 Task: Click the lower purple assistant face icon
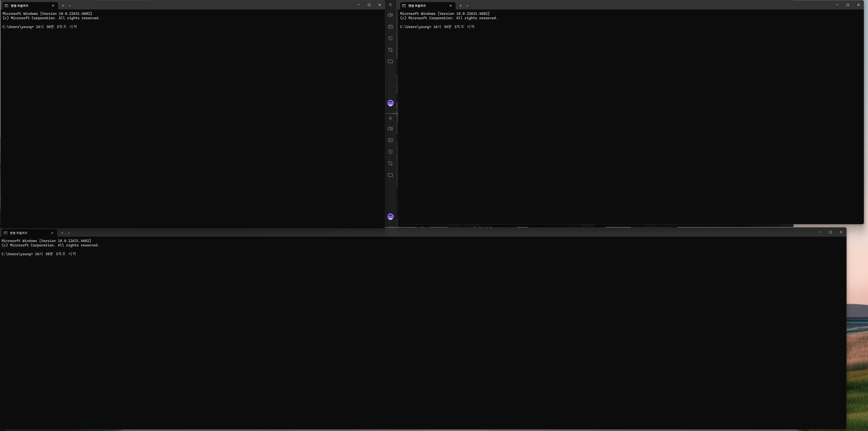tap(390, 217)
